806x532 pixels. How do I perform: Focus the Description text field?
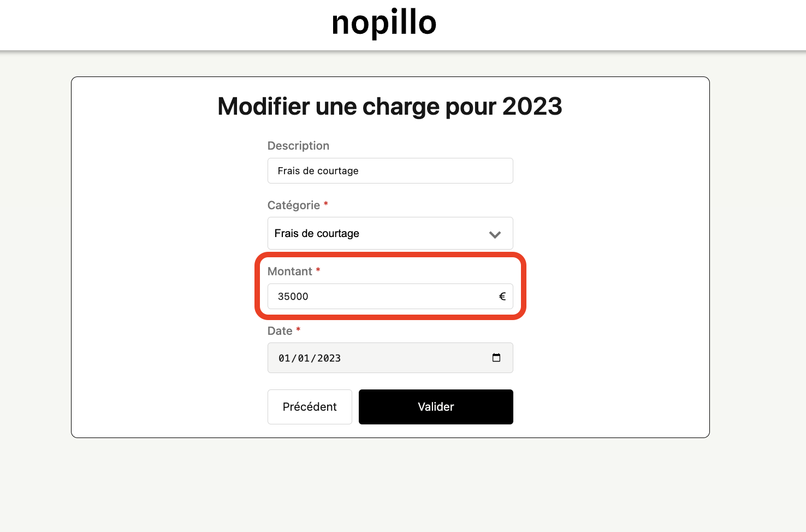390,171
